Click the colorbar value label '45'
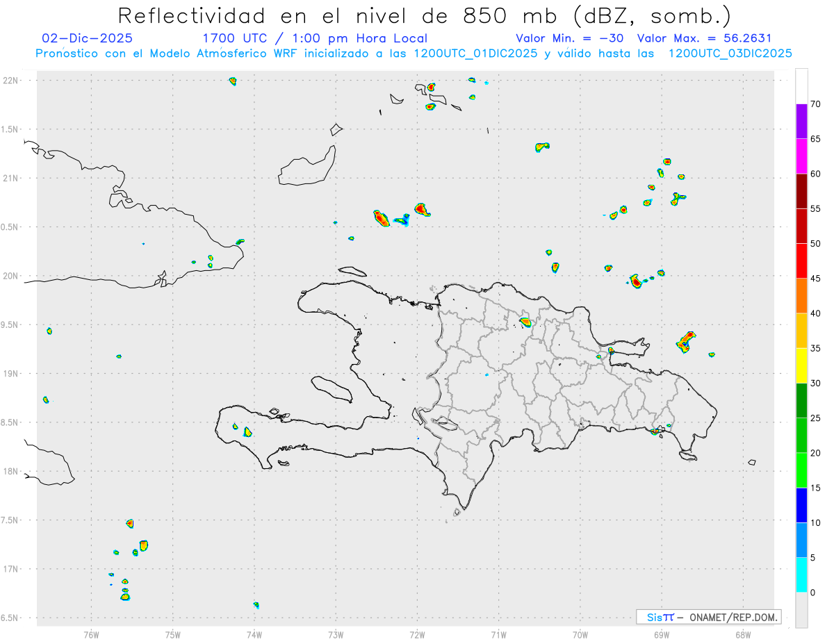Screen dimensions: 834x644 point(816,279)
